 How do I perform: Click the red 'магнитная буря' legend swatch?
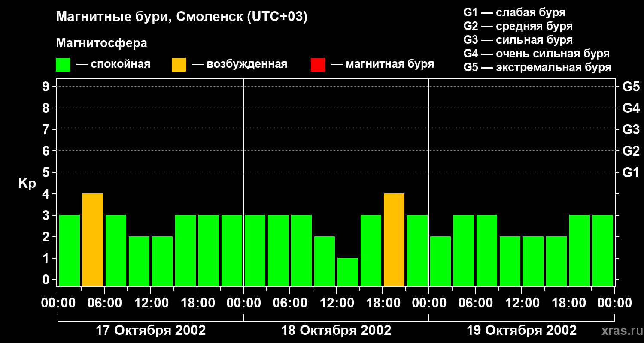318,65
